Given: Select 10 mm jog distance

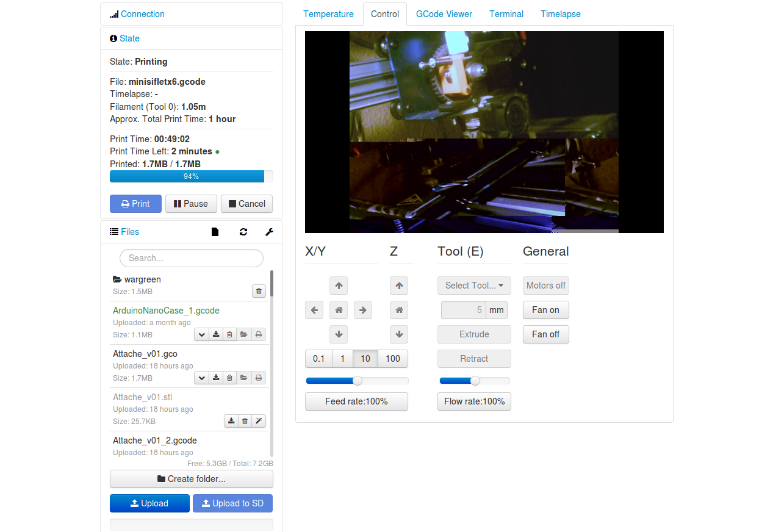Looking at the screenshot, I should 365,359.
